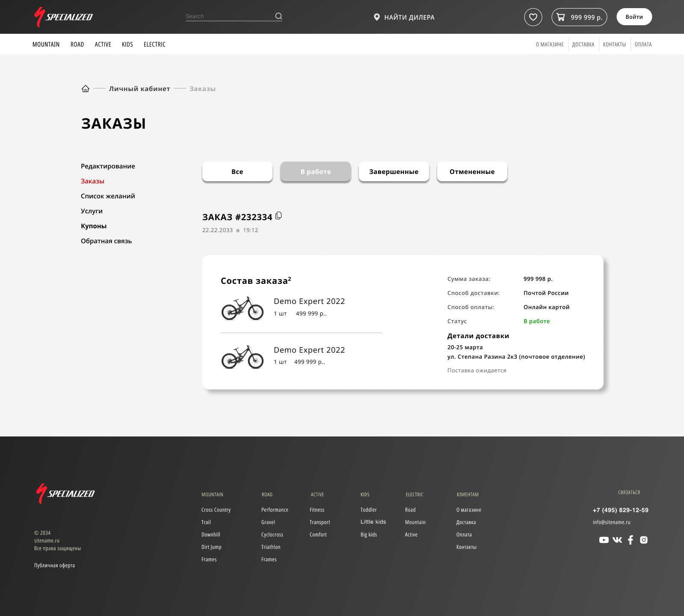Open footer Trail link
Viewport: 684px width, 616px height.
point(206,522)
